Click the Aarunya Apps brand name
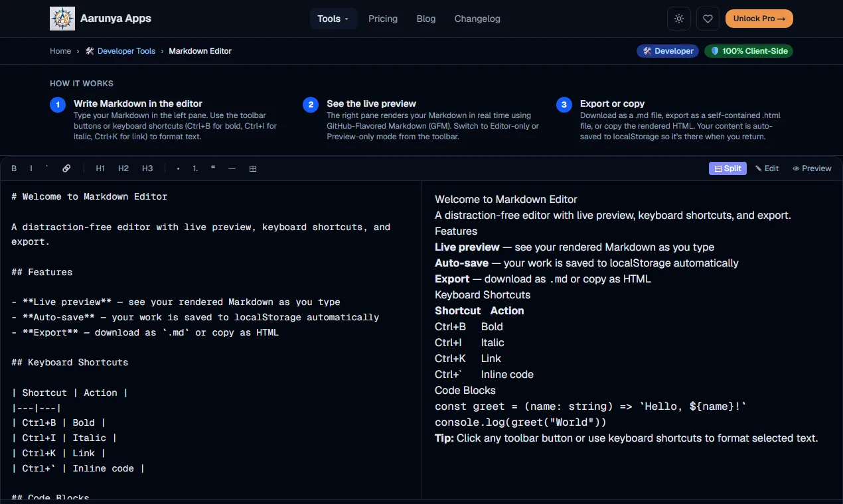This screenshot has height=504, width=843. tap(115, 19)
